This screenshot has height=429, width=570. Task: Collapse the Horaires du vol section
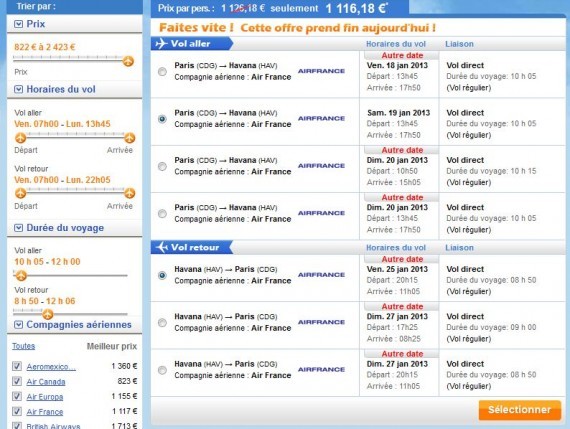point(18,89)
